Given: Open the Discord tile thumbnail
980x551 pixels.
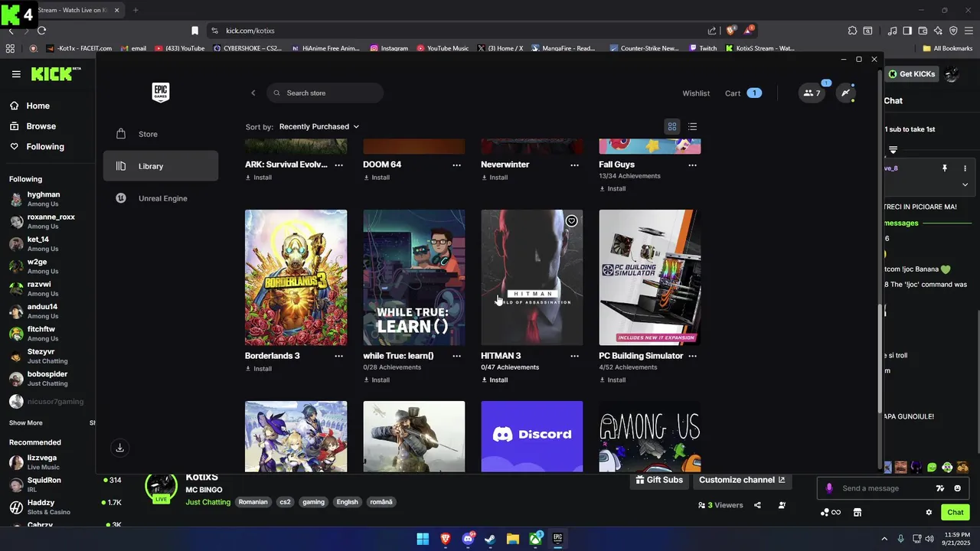Looking at the screenshot, I should [x=531, y=436].
